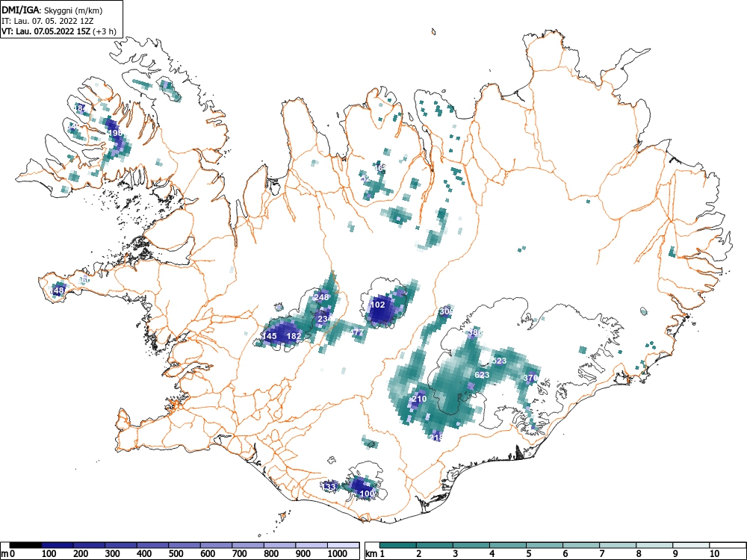
Task: Click the black 0–100 m legend swatch
Action: point(25,545)
